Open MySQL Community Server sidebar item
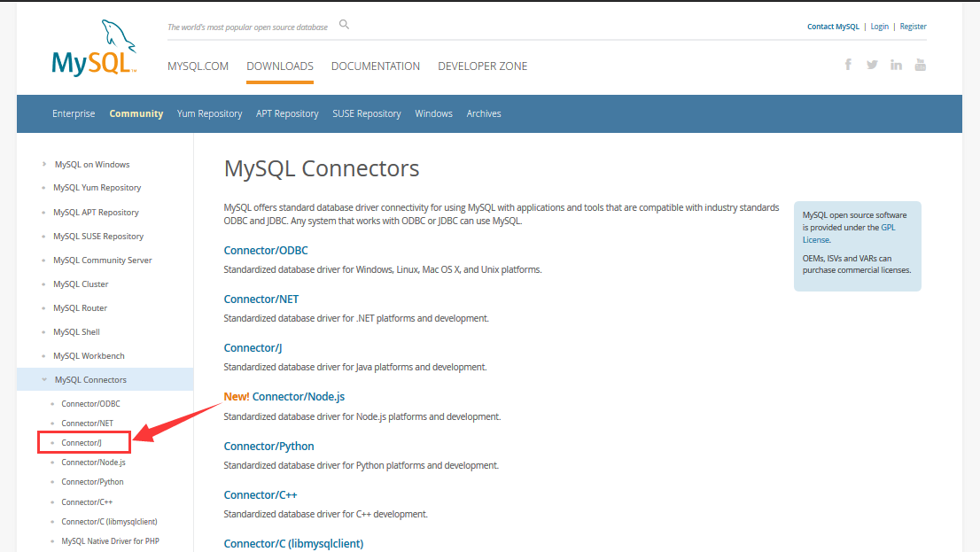Viewport: 980px width, 552px height. [103, 260]
